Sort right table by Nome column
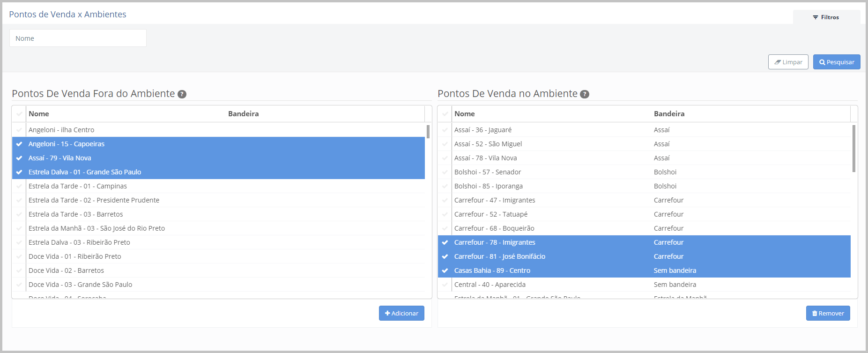The image size is (868, 353). point(465,114)
